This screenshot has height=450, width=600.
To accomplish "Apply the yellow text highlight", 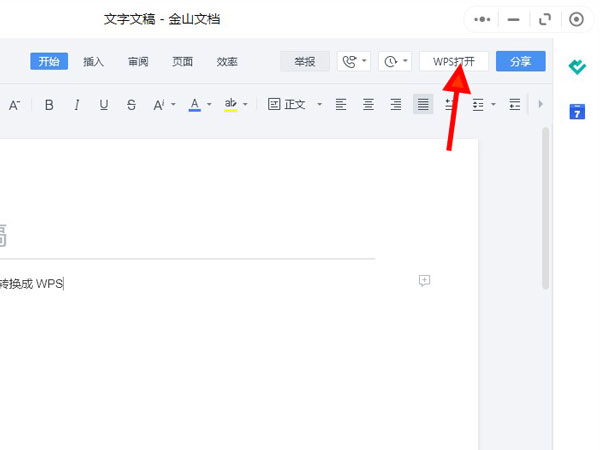I will [230, 104].
